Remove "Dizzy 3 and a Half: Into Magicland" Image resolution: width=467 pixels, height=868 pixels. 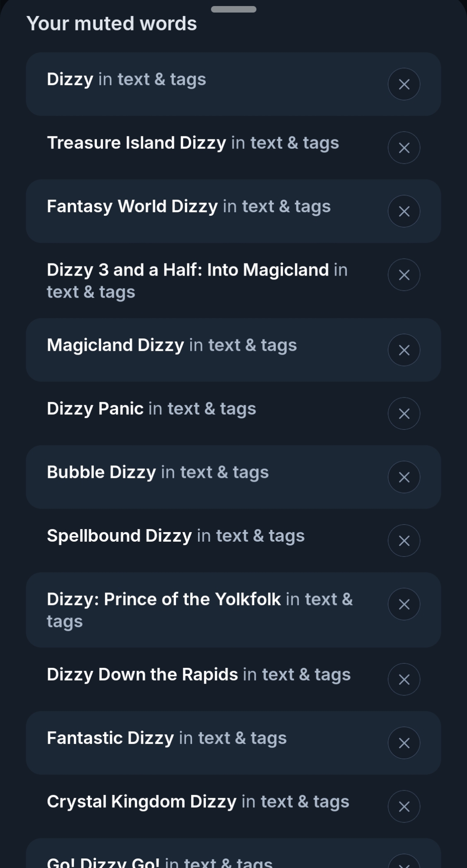[404, 275]
